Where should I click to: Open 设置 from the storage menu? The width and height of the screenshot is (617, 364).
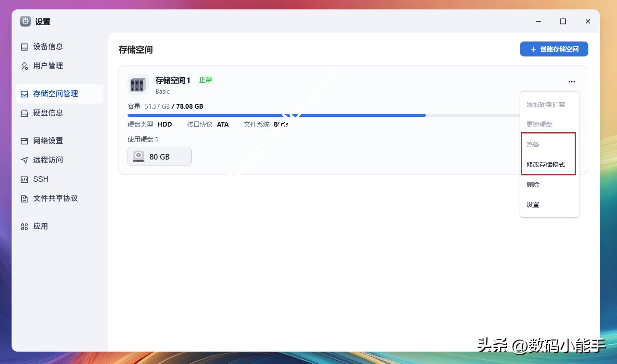tap(549, 205)
